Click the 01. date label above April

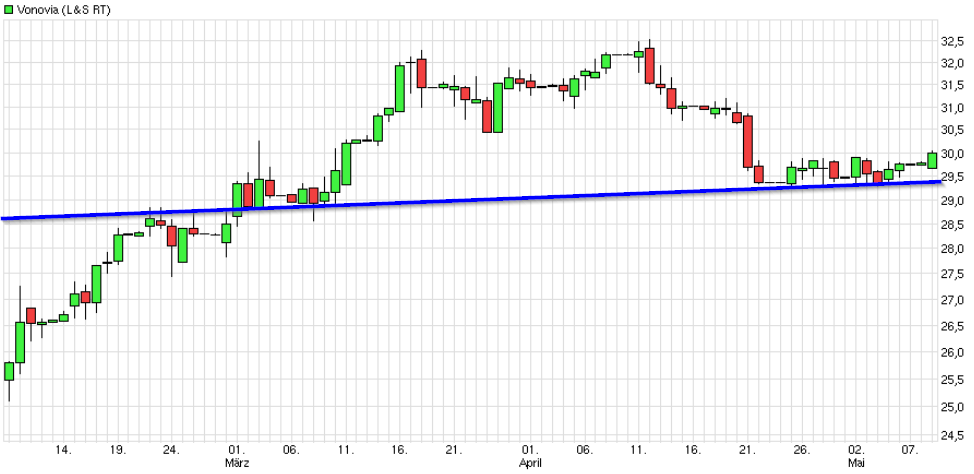[x=530, y=450]
